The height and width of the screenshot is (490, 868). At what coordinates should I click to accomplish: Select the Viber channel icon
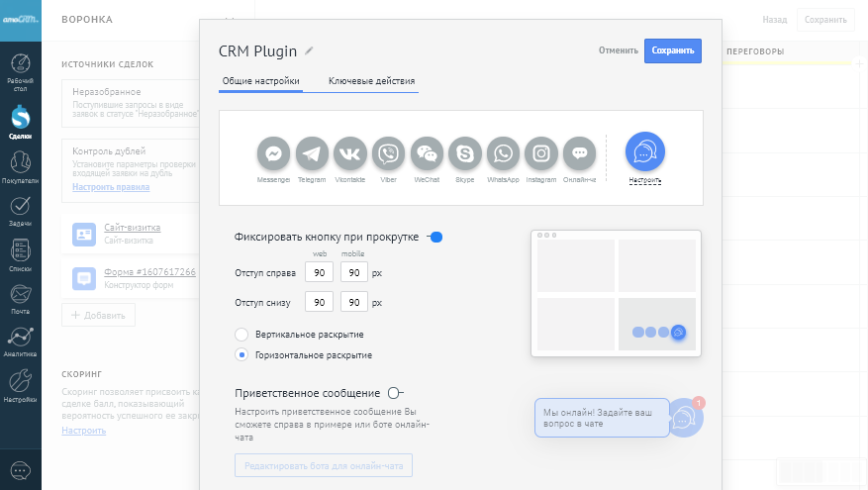coord(388,153)
